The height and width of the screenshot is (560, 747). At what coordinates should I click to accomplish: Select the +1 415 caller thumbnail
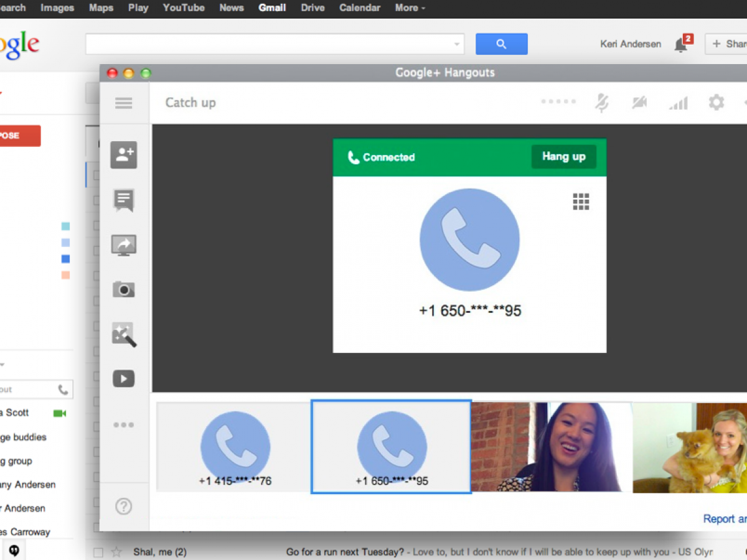point(235,447)
